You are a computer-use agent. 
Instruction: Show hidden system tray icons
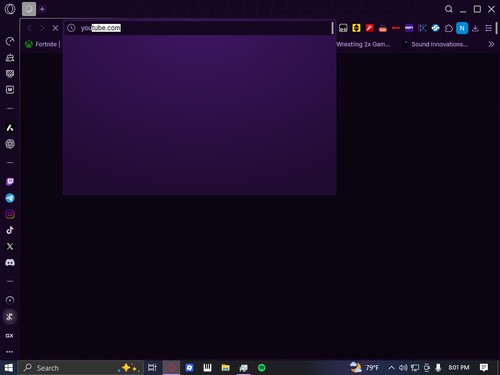391,368
